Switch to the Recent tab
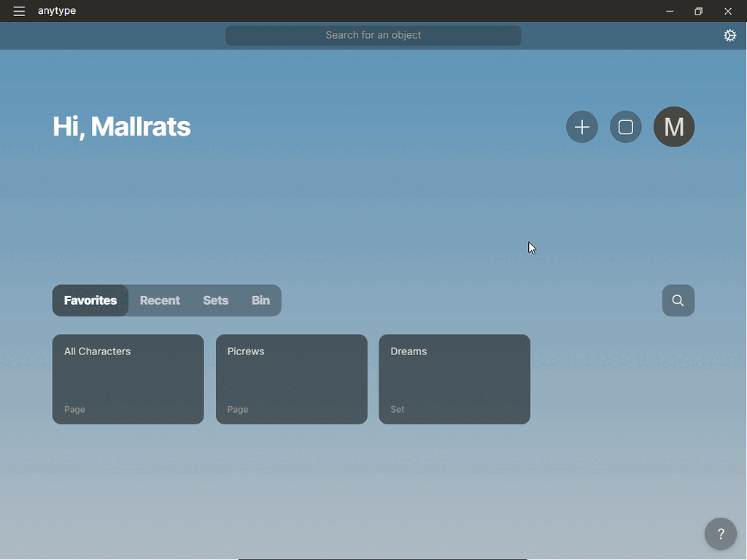The width and height of the screenshot is (747, 560). [x=160, y=300]
